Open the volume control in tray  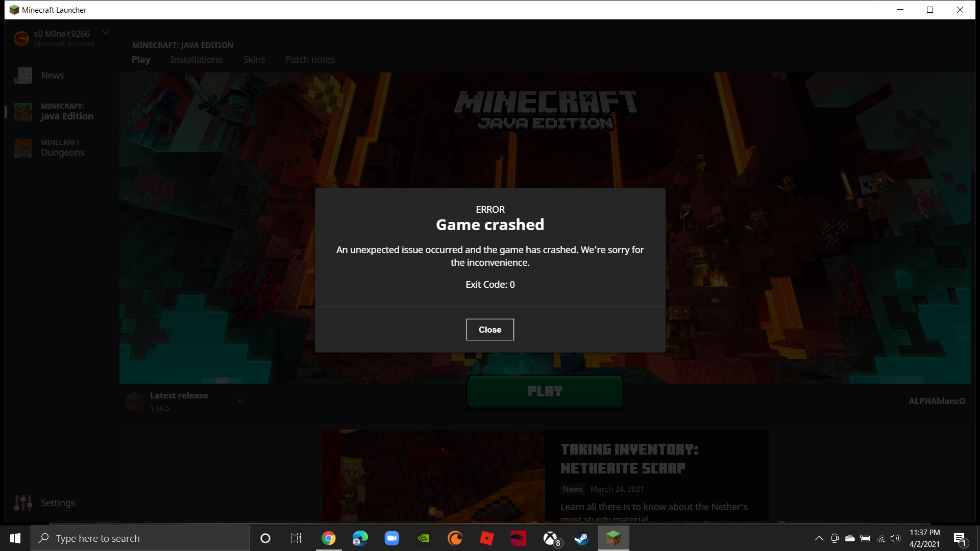point(895,538)
